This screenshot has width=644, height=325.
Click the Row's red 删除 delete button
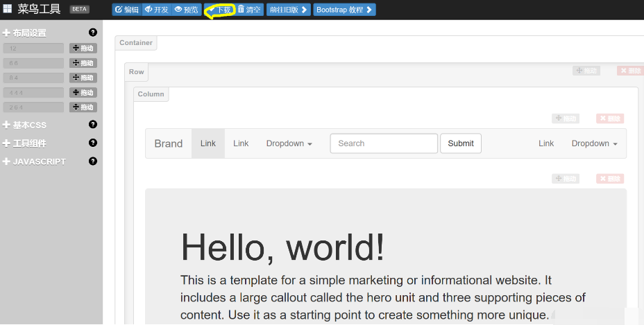pyautogui.click(x=630, y=71)
